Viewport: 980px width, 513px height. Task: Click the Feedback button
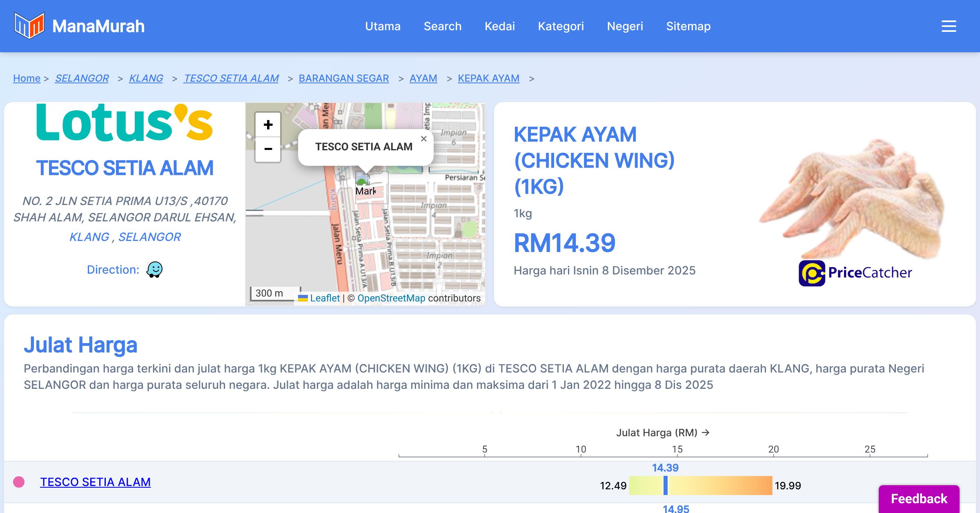pyautogui.click(x=919, y=498)
